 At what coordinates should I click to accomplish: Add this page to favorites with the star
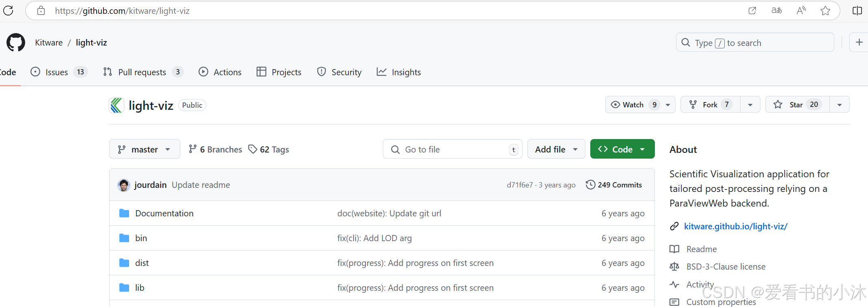coord(825,11)
